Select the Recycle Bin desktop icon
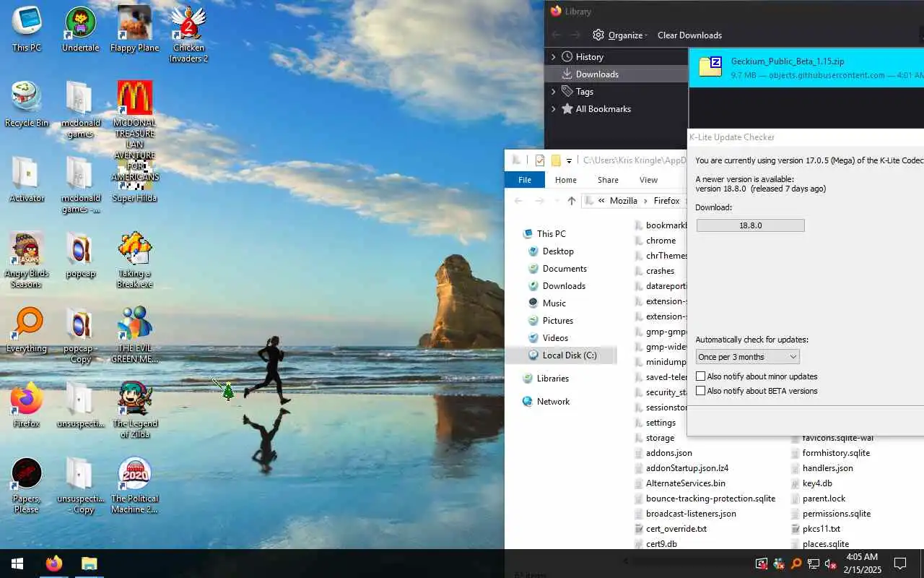Screen dimensions: 924x578 27,104
